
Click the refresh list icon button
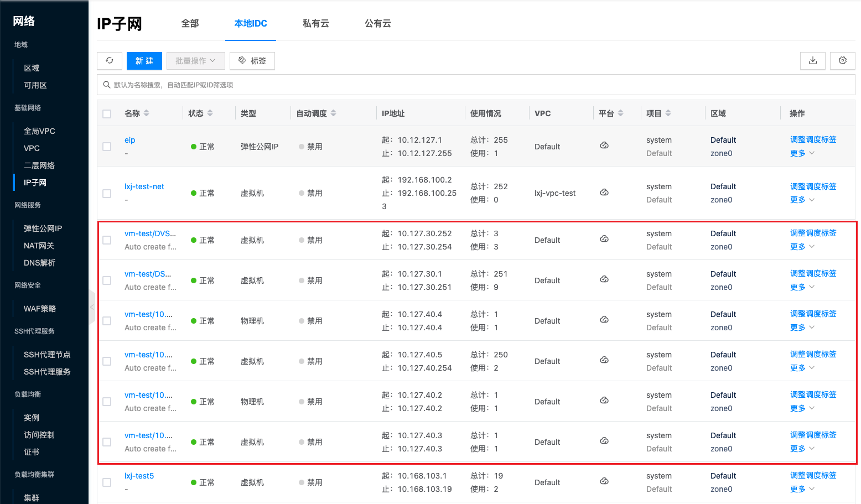110,61
